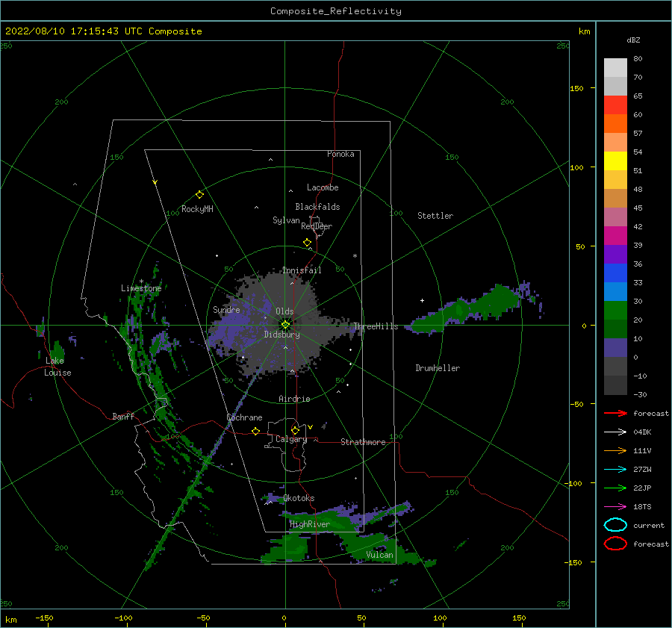Click the white 04DK arrow legend icon
Viewport: 672px width, 628px height.
[x=615, y=432]
